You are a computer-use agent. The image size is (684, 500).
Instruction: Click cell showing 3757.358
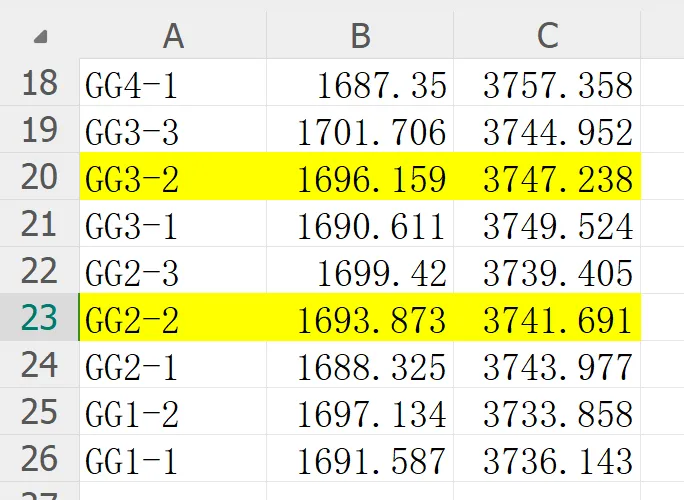click(547, 82)
